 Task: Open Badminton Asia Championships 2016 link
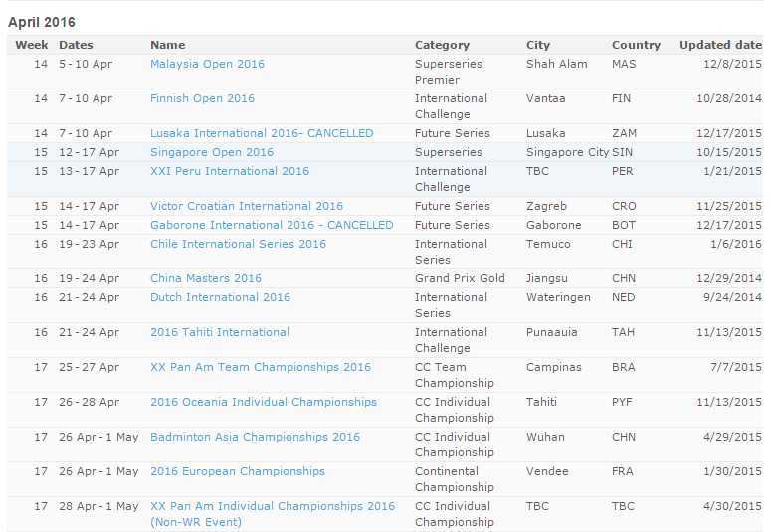coord(255,437)
